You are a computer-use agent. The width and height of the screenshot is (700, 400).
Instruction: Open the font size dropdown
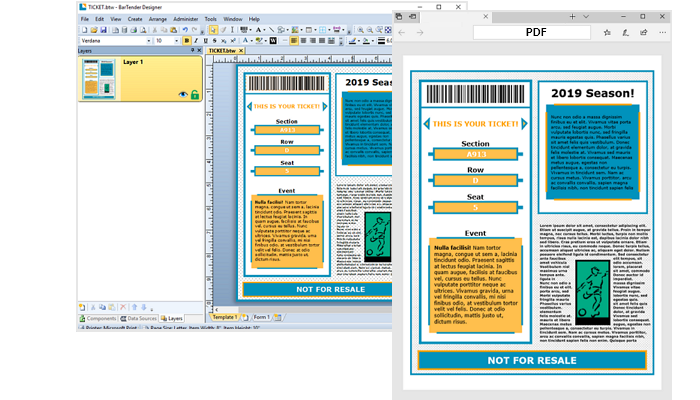(178, 41)
